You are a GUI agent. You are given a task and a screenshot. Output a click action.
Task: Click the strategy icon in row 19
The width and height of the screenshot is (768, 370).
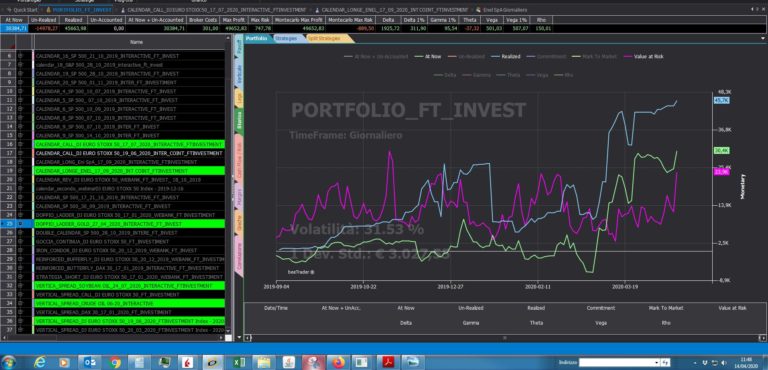click(21, 171)
